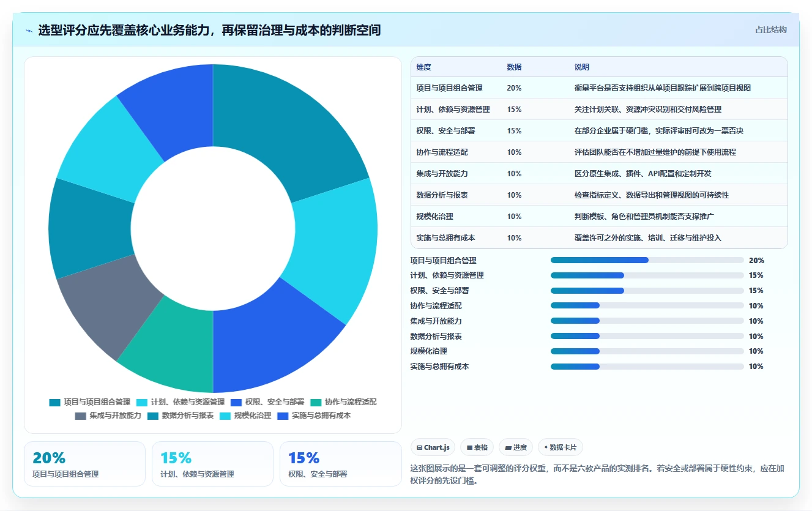Toggle legend label 协作与流程适配
The height and width of the screenshot is (511, 812).
coord(351,402)
